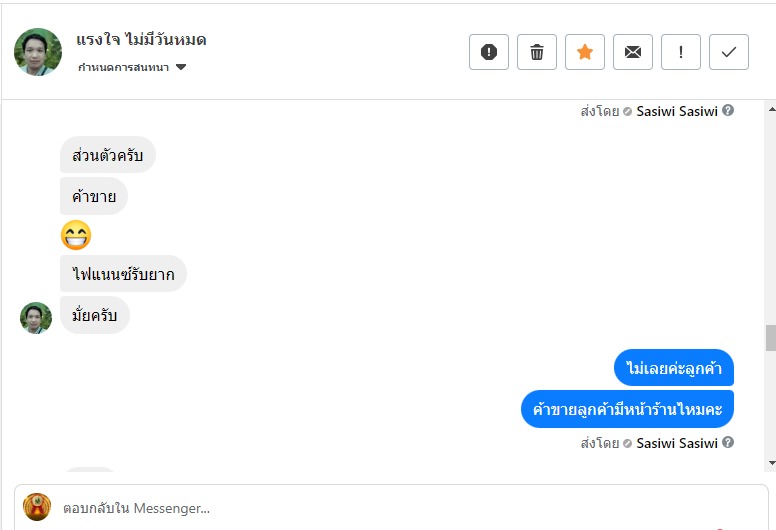This screenshot has width=776, height=530.
Task: Mark as unread with envelope icon
Action: click(633, 52)
